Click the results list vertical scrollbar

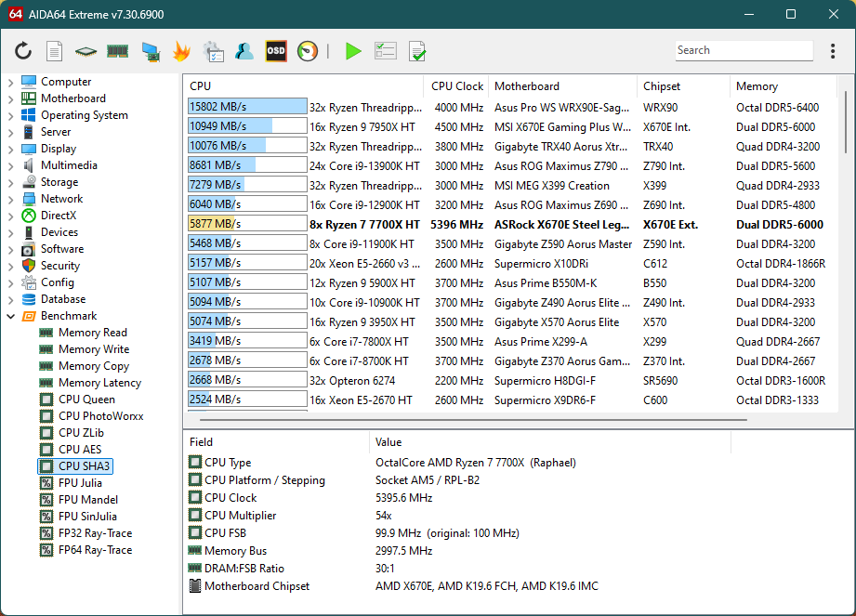point(845,123)
